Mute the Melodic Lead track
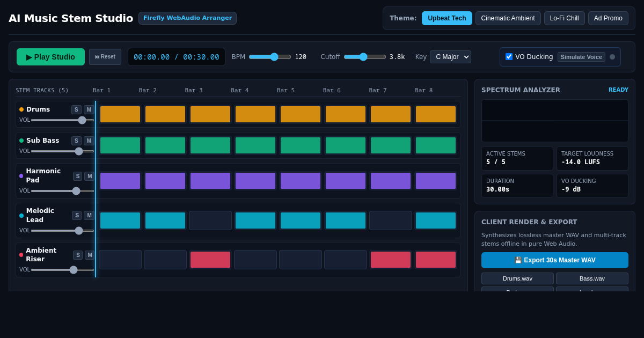Viewport: 644px width, 338px height. pos(89,216)
